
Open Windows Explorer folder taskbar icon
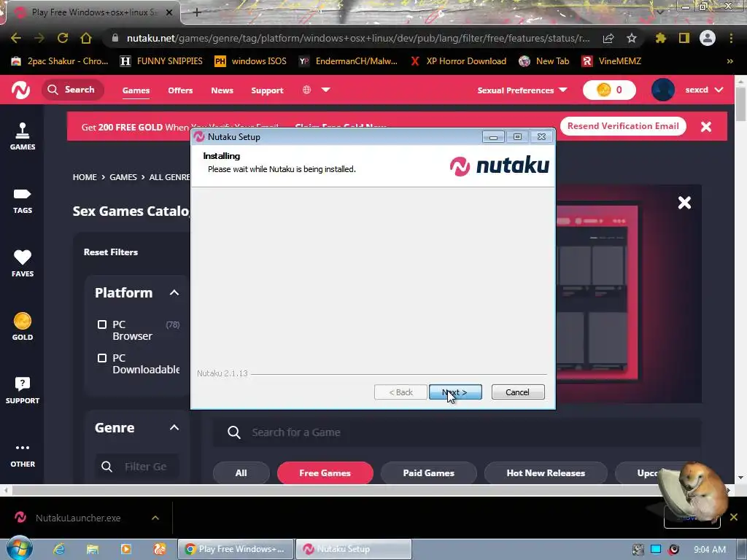click(x=93, y=549)
